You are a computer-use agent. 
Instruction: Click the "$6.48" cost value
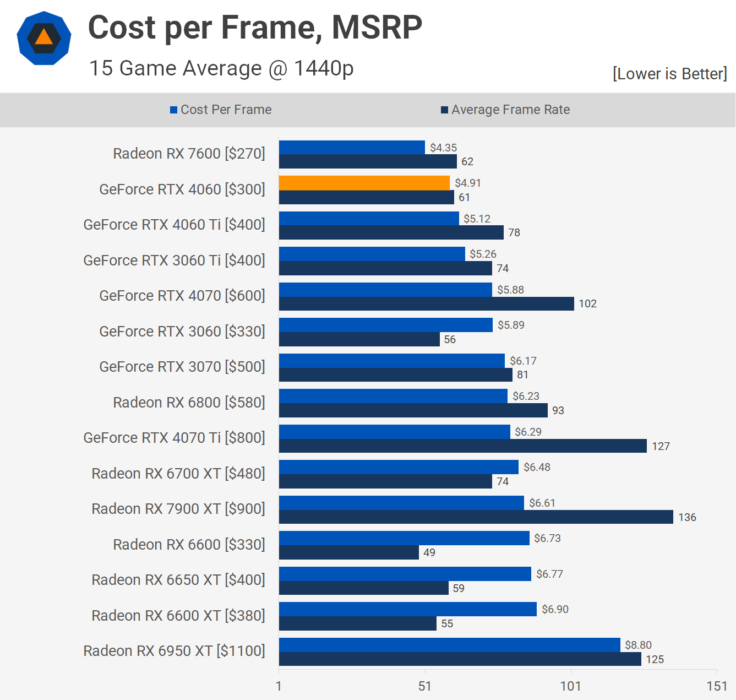(537, 467)
